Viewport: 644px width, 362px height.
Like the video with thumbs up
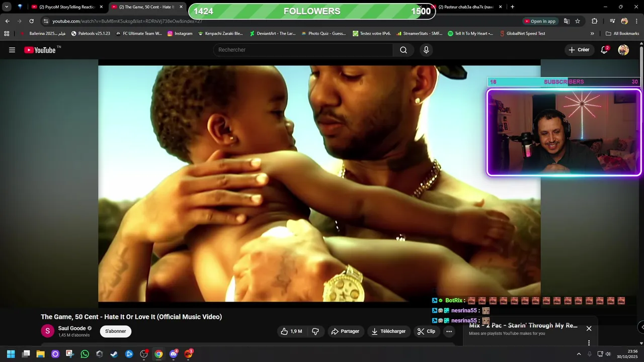(x=291, y=331)
